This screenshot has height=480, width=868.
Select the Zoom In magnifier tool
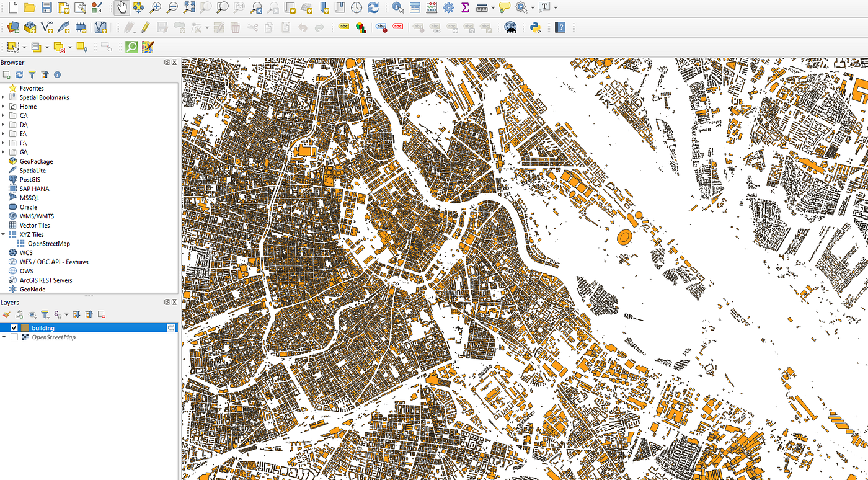pyautogui.click(x=155, y=7)
